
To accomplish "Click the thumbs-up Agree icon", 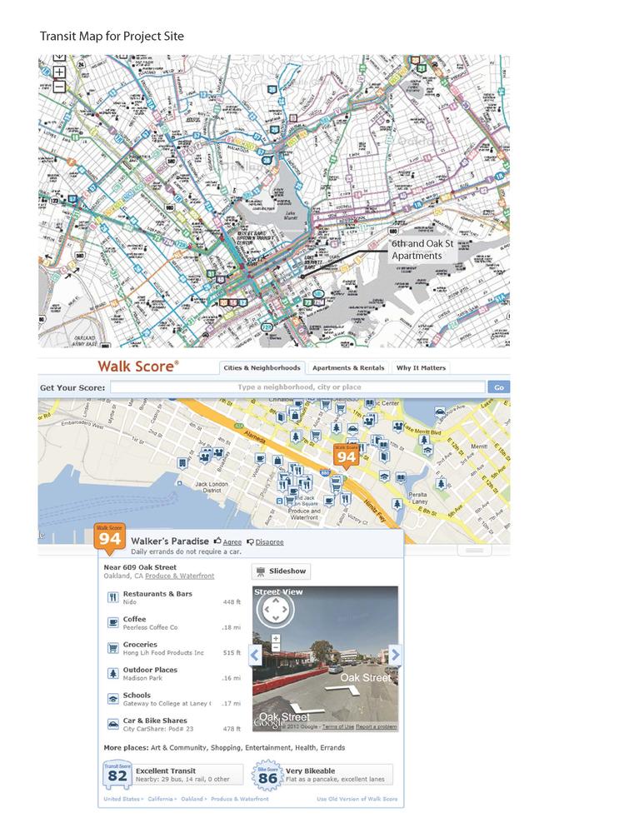I will (x=217, y=541).
